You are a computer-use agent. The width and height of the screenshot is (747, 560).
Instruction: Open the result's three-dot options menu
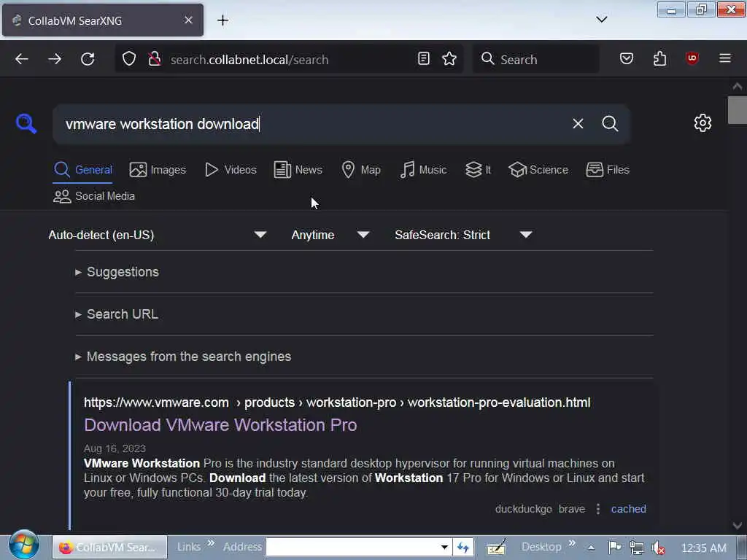point(598,509)
